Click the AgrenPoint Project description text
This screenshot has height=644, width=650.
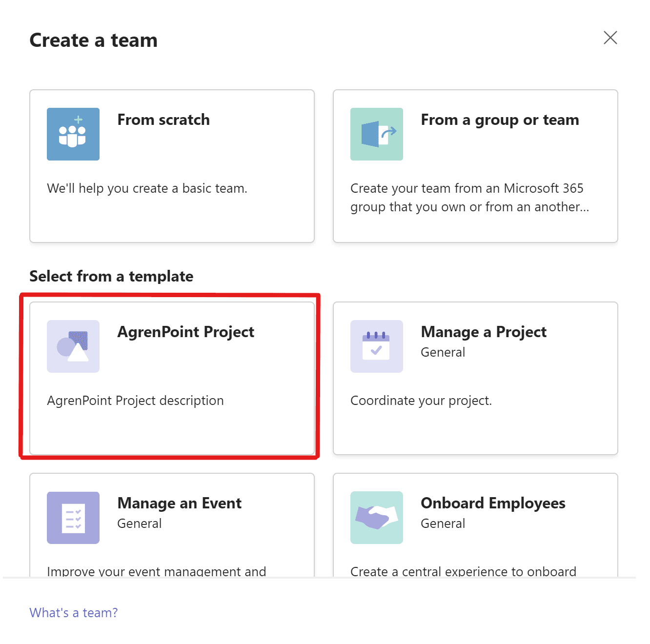pos(135,401)
